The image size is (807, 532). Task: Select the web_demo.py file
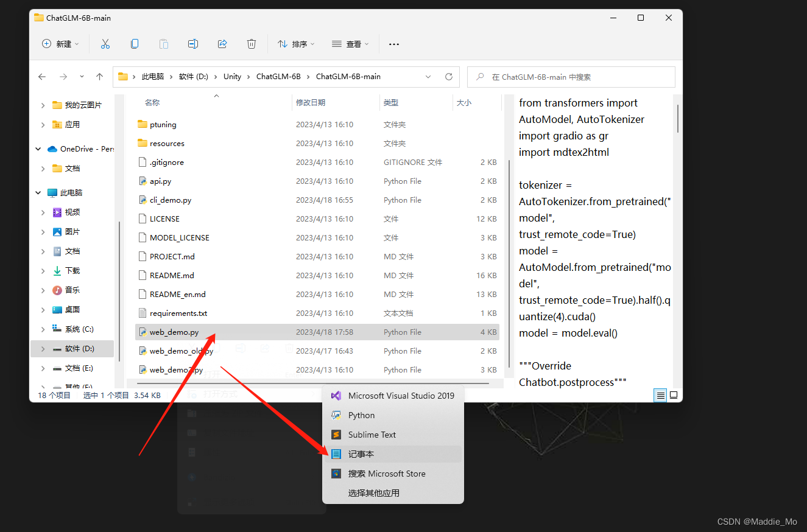point(317,332)
